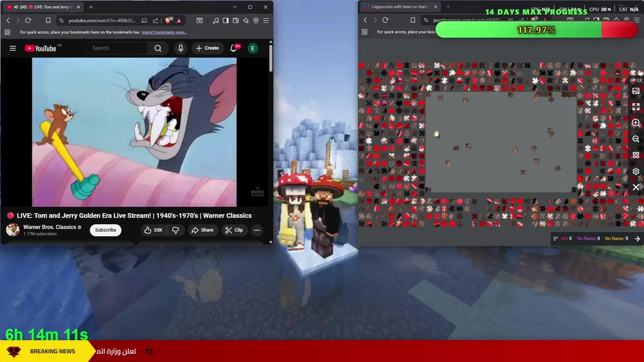This screenshot has width=644, height=362.
Task: Click the YouTube Create button
Action: (207, 48)
